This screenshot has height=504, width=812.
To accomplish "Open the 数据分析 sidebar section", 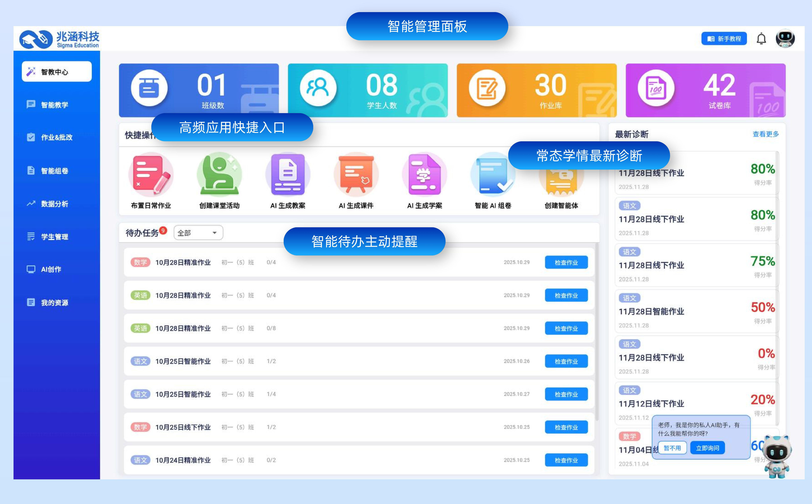I will (x=53, y=204).
